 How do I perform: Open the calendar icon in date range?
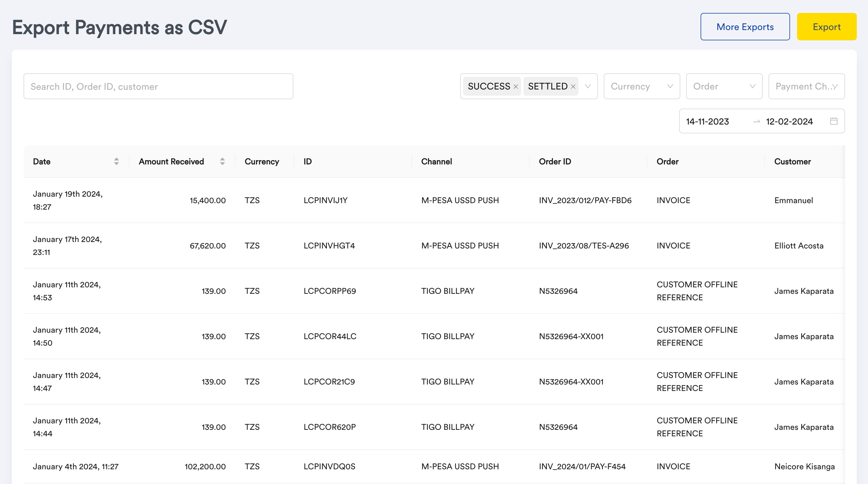[x=834, y=121]
